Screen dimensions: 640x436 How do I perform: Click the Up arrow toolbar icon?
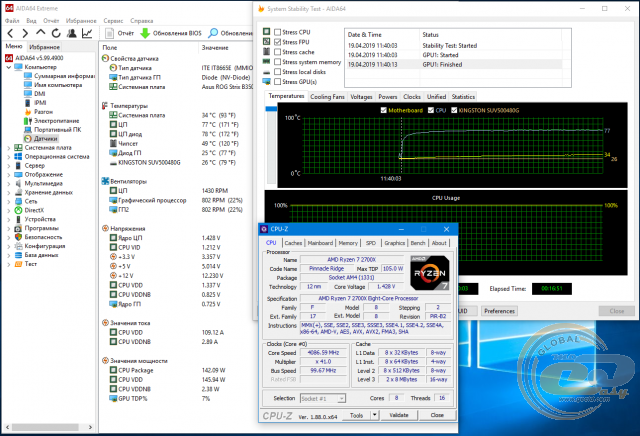40,33
